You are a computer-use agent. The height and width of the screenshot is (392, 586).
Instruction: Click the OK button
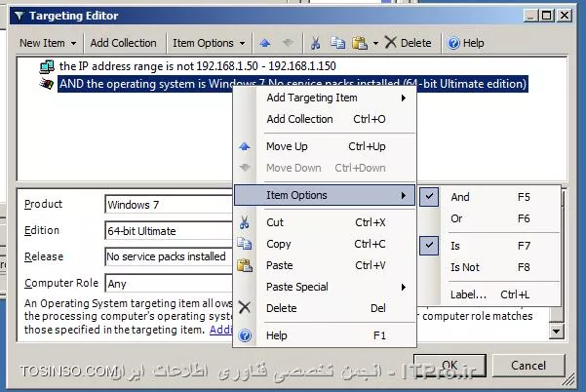[x=449, y=366]
